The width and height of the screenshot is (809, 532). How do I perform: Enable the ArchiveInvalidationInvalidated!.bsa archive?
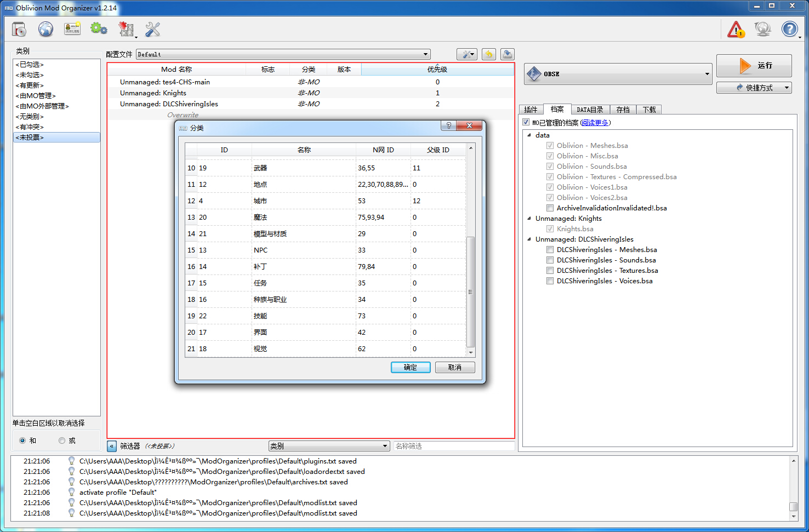(x=550, y=208)
